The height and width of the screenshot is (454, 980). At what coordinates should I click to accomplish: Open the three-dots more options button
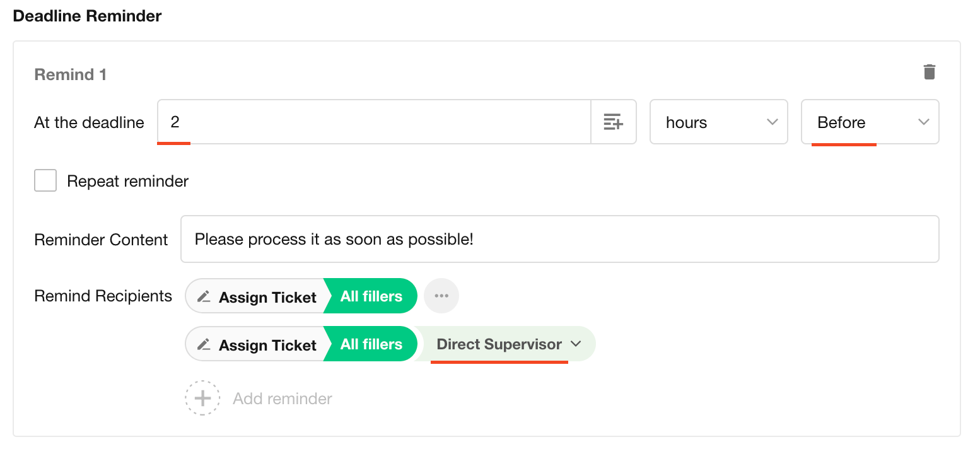tap(441, 296)
